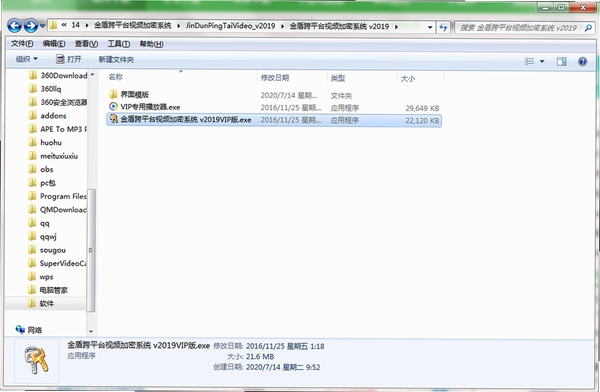Open the view options dropdown arrow

(x=542, y=61)
